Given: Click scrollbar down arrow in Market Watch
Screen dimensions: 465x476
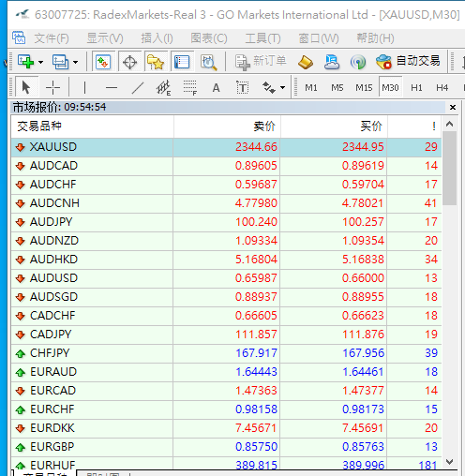Looking at the screenshot, I should point(450,461).
